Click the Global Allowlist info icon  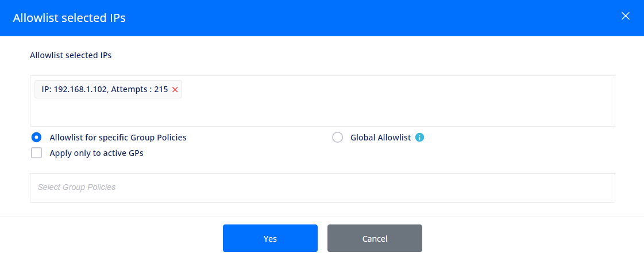(419, 138)
